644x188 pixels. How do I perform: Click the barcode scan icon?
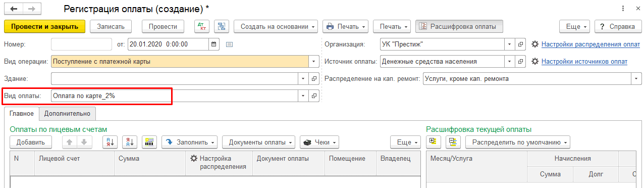[149, 143]
